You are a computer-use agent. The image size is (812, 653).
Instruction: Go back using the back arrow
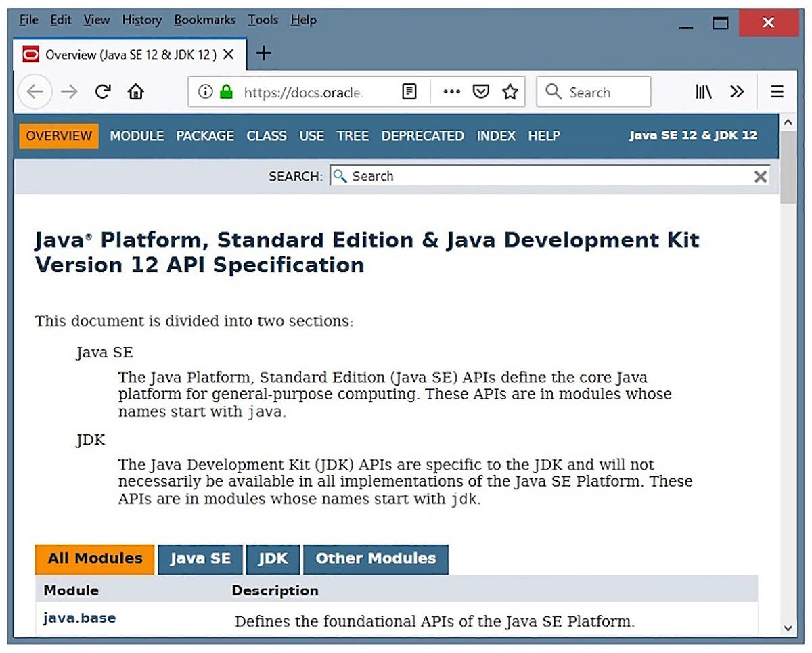[x=35, y=92]
